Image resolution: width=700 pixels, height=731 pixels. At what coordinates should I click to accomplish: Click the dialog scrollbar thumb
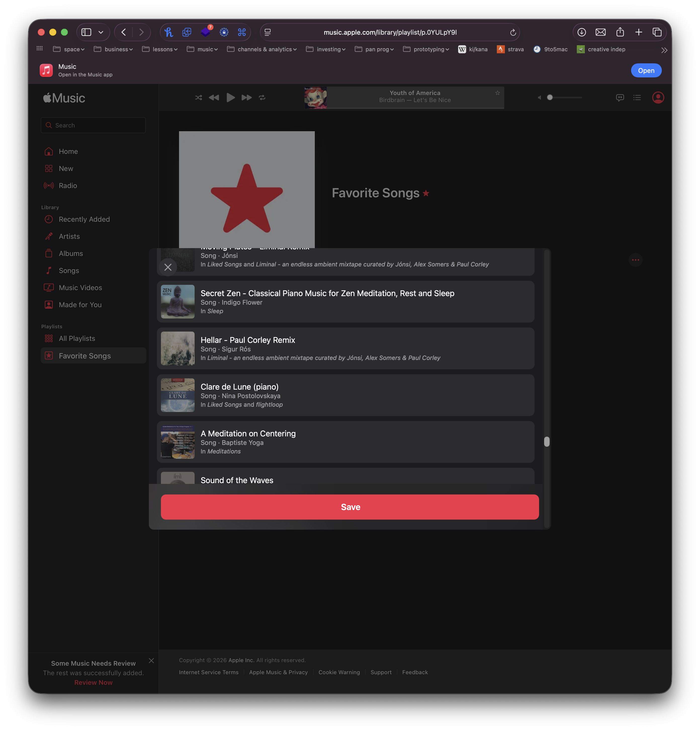(x=547, y=442)
